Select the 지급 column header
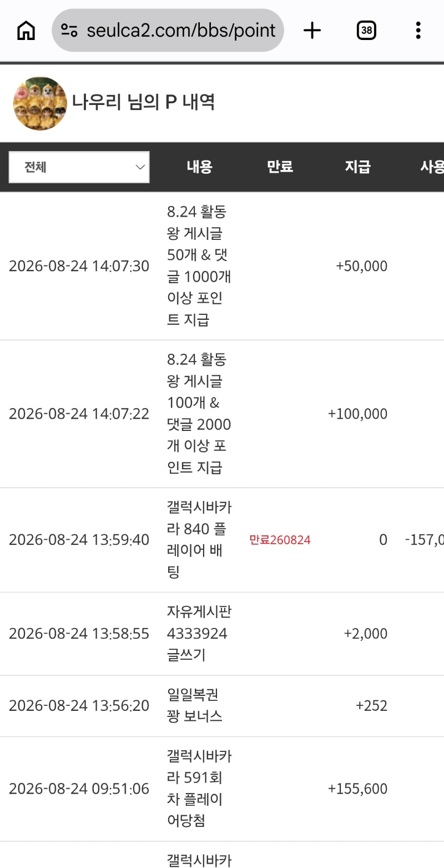The image size is (444, 868). tap(358, 167)
